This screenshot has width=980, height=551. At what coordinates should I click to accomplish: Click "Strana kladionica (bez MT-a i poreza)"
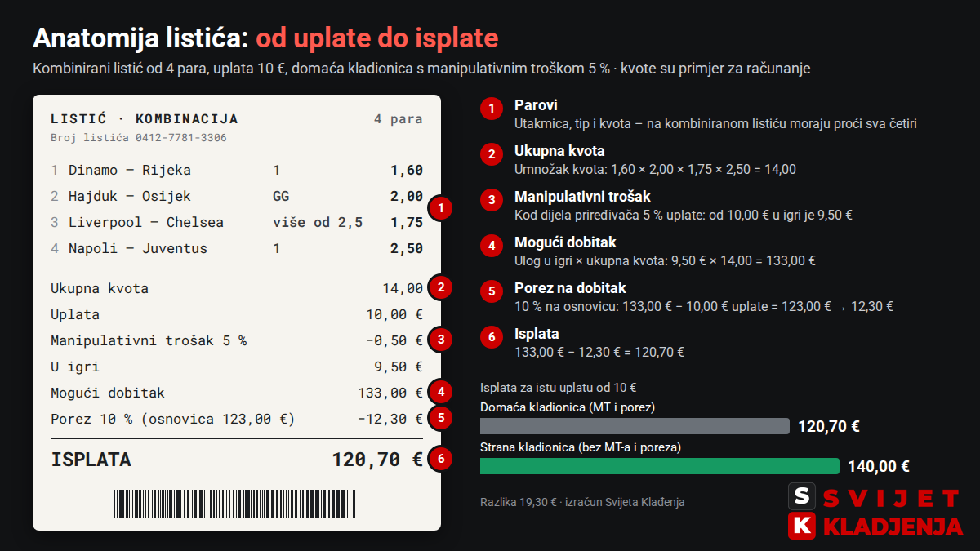[x=581, y=447]
